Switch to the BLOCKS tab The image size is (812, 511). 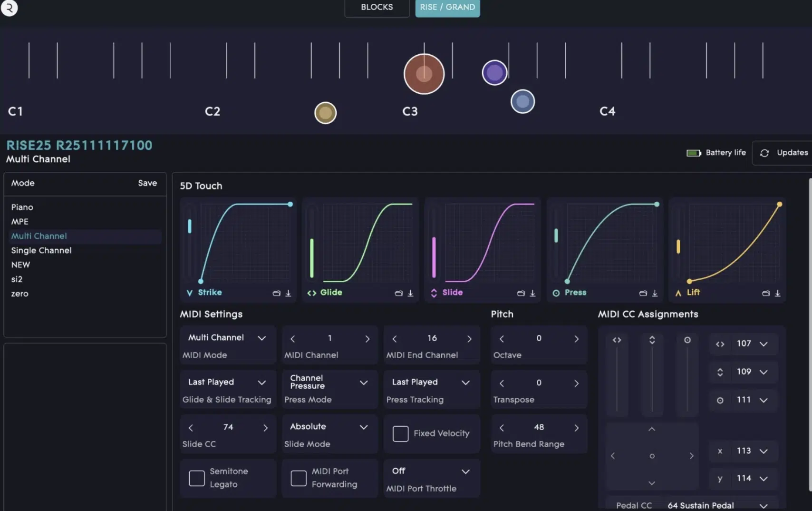pyautogui.click(x=377, y=8)
